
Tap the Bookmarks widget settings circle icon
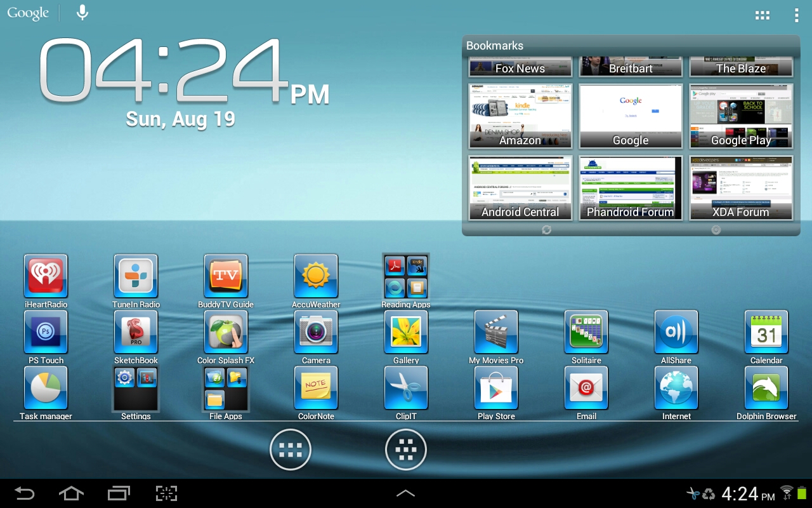(716, 230)
